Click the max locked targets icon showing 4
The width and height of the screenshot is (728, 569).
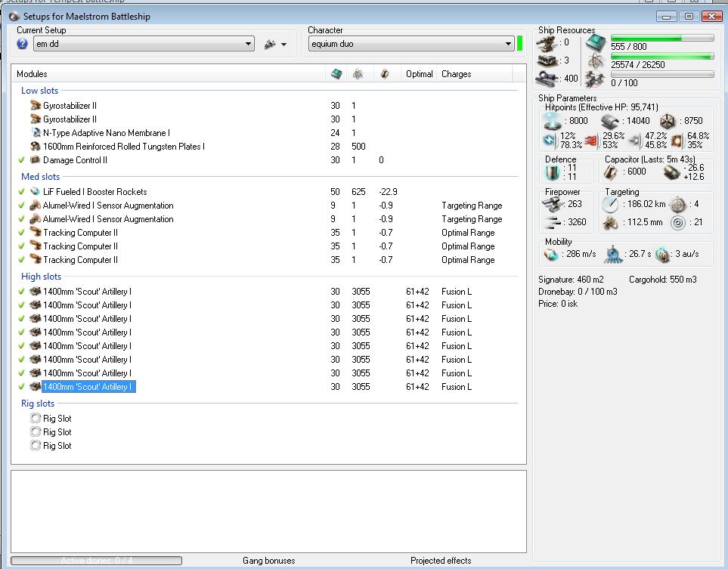[678, 204]
